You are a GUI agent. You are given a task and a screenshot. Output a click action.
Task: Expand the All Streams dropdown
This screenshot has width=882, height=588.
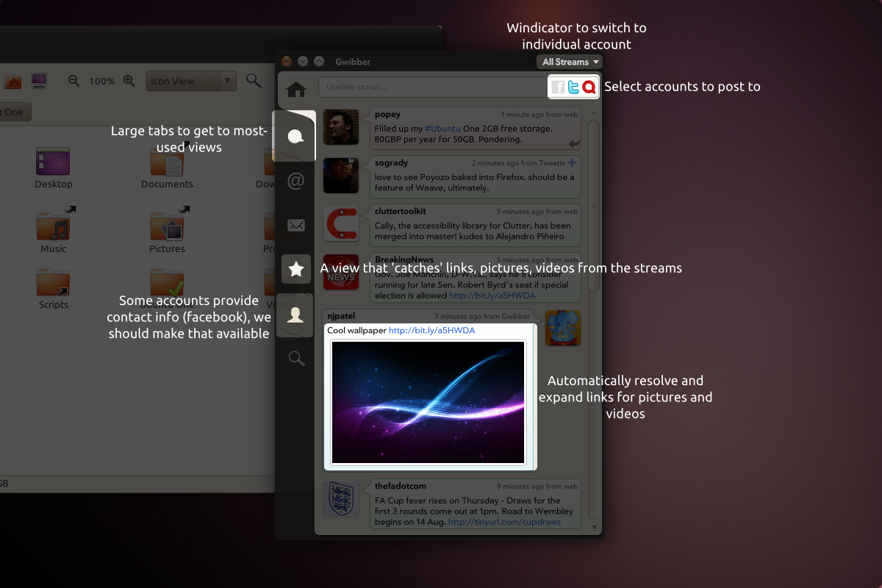tap(570, 62)
